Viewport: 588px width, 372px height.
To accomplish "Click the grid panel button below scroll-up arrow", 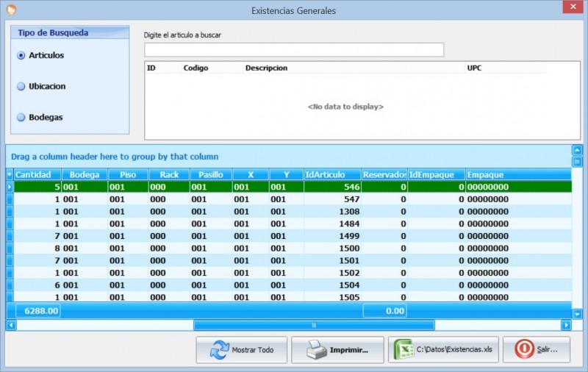I will click(577, 162).
